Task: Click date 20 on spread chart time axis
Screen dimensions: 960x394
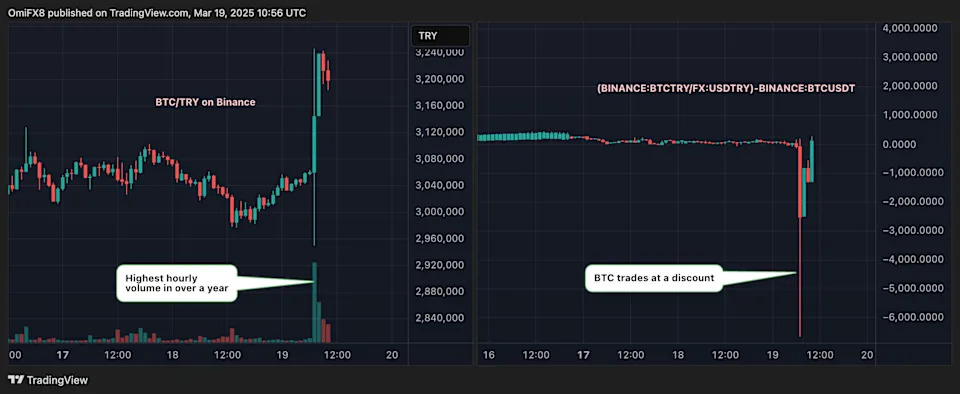Action: (868, 354)
